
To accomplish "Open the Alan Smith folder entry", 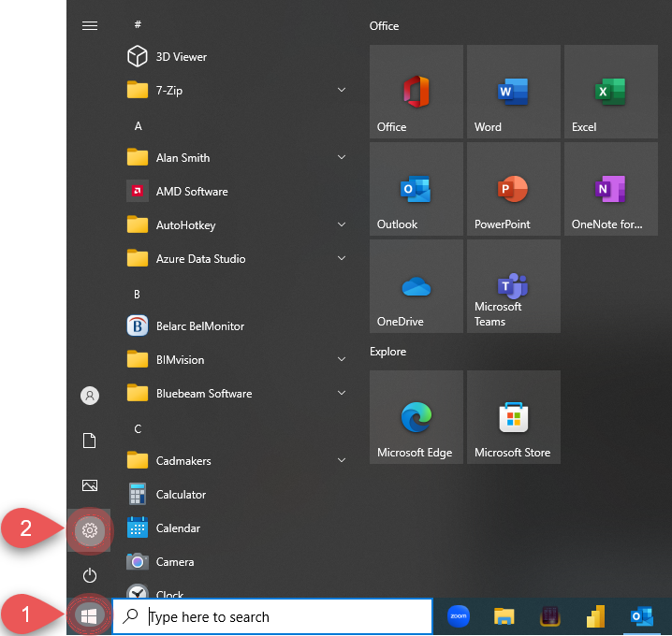I will (238, 158).
